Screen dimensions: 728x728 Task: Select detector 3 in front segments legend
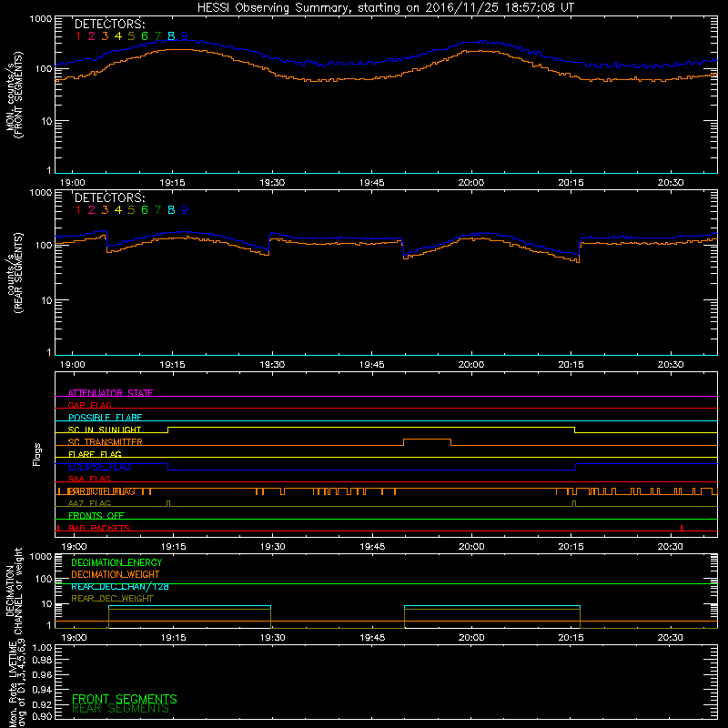click(105, 36)
